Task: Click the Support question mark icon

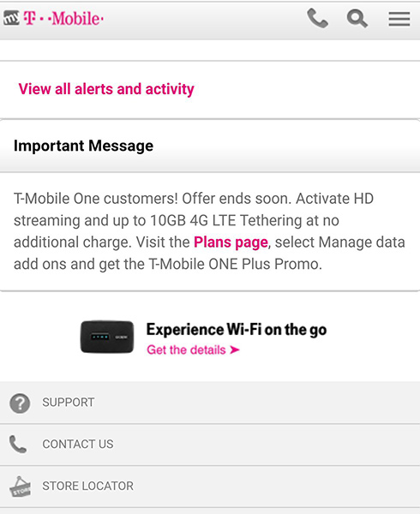Action: coord(20,403)
